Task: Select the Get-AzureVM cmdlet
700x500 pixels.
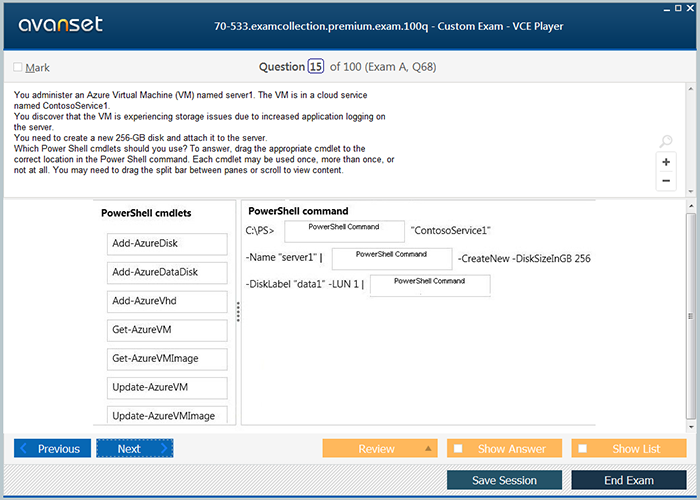Action: [x=167, y=330]
